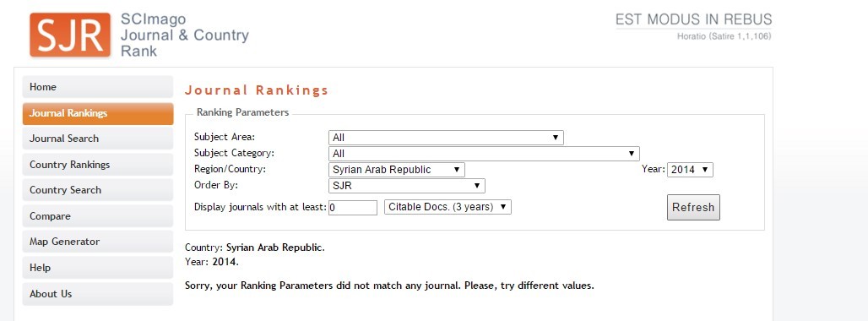Open the Compare section
Image resolution: width=868 pixels, height=321 pixels.
tap(98, 216)
